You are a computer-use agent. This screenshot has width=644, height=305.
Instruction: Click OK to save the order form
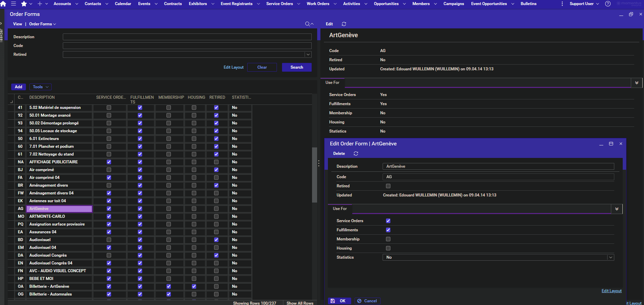[x=339, y=301]
